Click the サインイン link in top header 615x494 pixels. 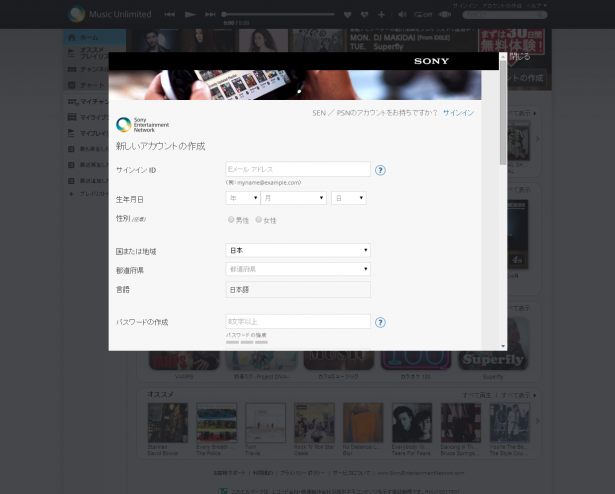(x=465, y=5)
